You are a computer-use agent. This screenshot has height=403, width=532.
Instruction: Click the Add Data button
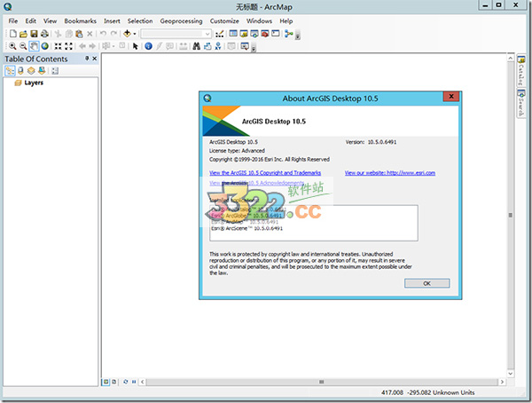coord(127,34)
